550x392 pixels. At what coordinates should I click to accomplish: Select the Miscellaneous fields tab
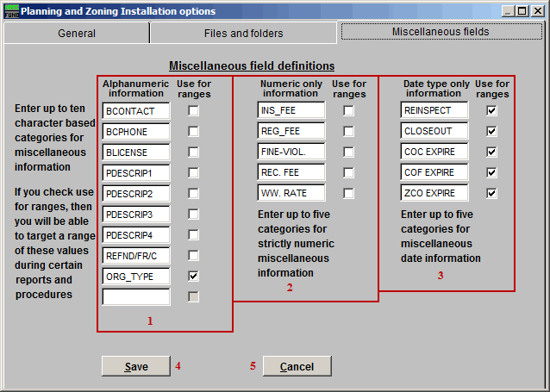(x=441, y=32)
